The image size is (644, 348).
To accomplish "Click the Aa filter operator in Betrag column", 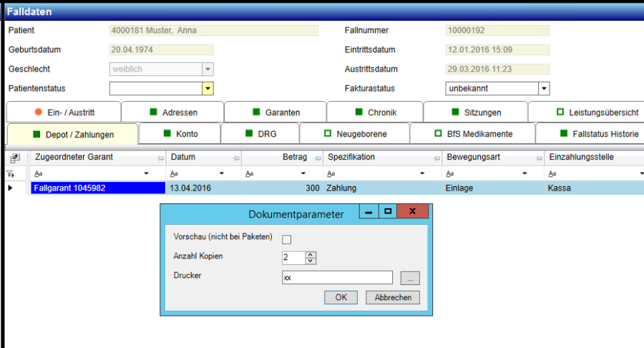I will (x=249, y=174).
